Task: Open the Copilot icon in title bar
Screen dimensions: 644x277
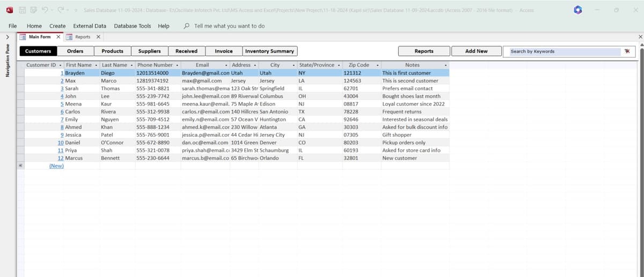Action: (x=577, y=10)
